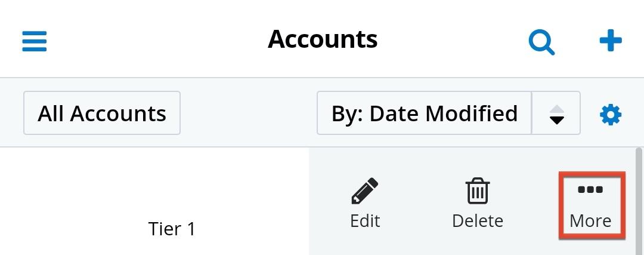Open the All Accounts filter selector
The width and height of the screenshot is (644, 255).
(x=102, y=113)
